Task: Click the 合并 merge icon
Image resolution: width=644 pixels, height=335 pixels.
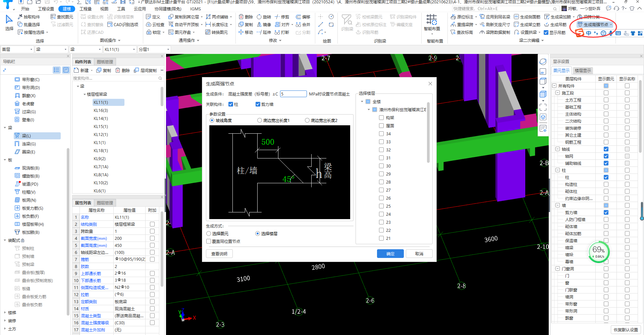Action: [298, 24]
